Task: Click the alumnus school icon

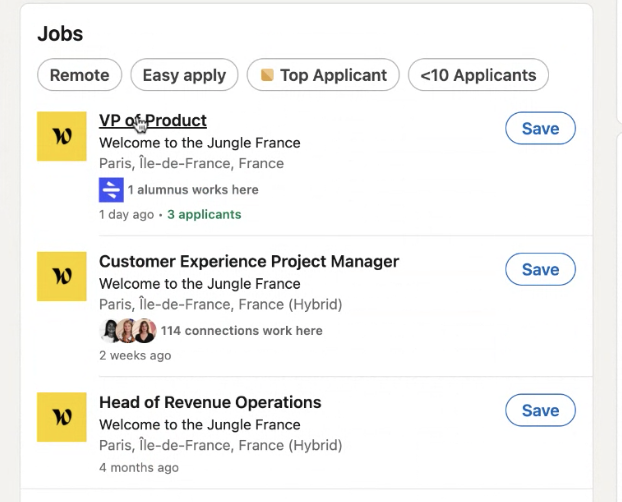Action: click(x=110, y=189)
